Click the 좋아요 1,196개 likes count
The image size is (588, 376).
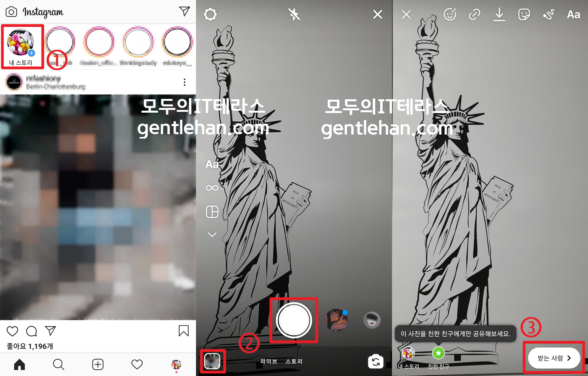tap(30, 346)
